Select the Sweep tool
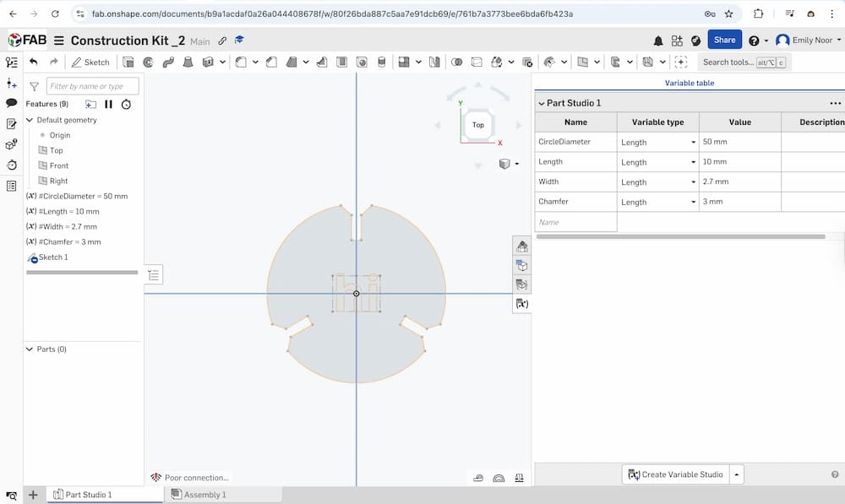Screen dimensions: 845x504 coord(168,62)
